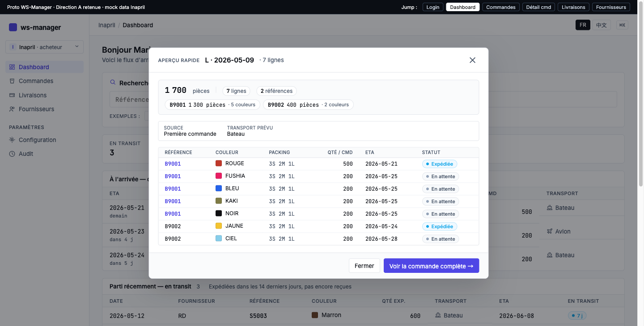Viewport: 644px width, 326px height.
Task: Open B9001 reference link in BLEU row
Action: pyautogui.click(x=173, y=189)
